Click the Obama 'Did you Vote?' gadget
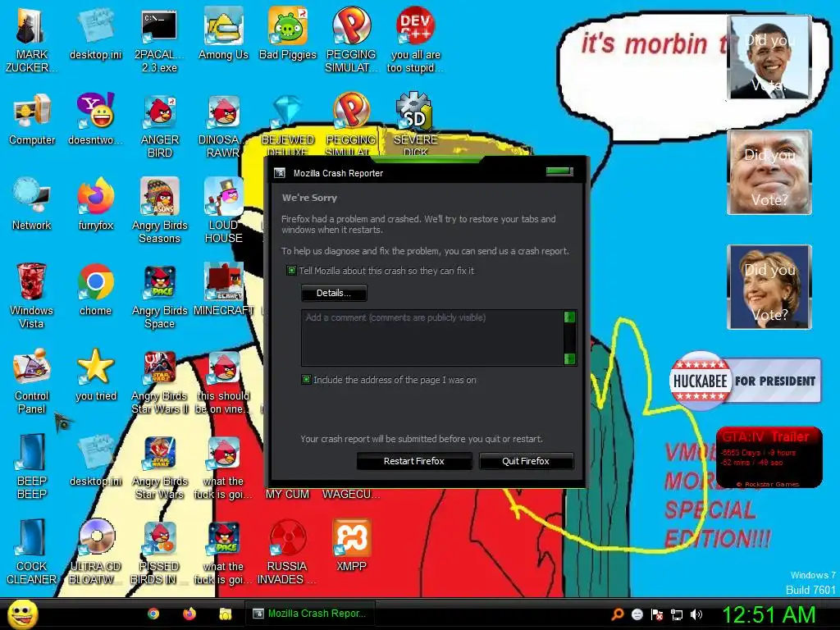The height and width of the screenshot is (630, 840). pyautogui.click(x=769, y=58)
